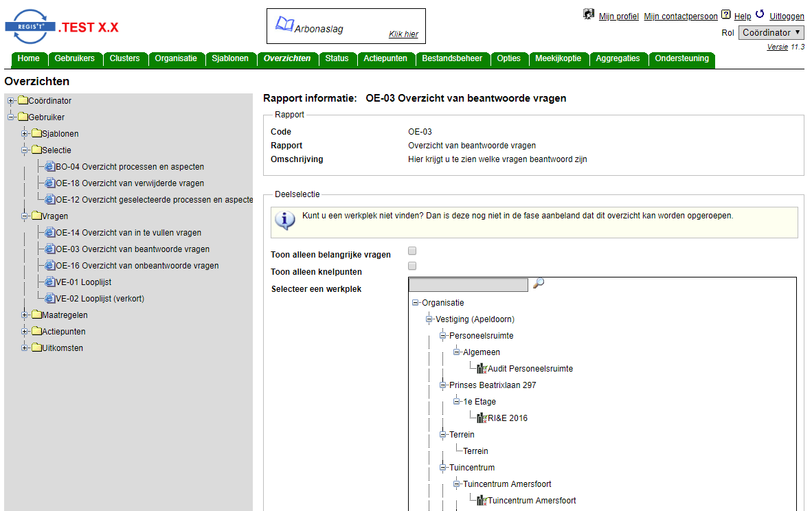
Task: Select the Terrein leaf werkplek under Terrein
Action: [475, 451]
